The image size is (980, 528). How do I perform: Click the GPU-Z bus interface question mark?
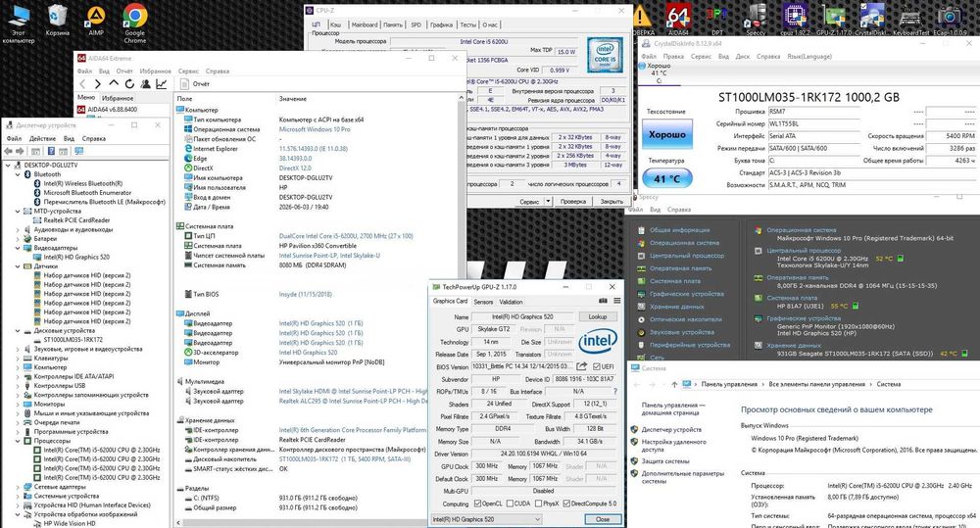[x=615, y=391]
